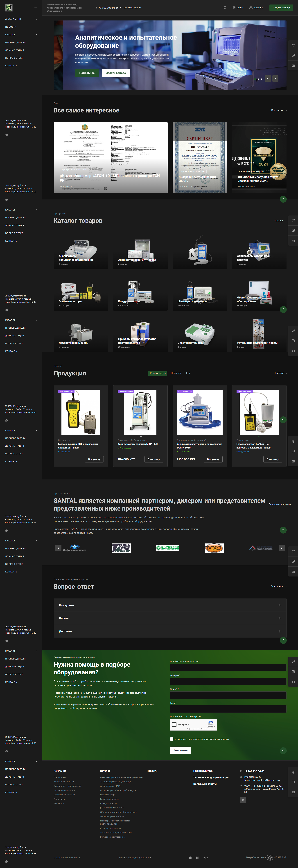Image resolution: width=298 pixels, height=868 pixels.
Task: Toggle the sidebar hamburger menu icon
Action: (x=36, y=8)
